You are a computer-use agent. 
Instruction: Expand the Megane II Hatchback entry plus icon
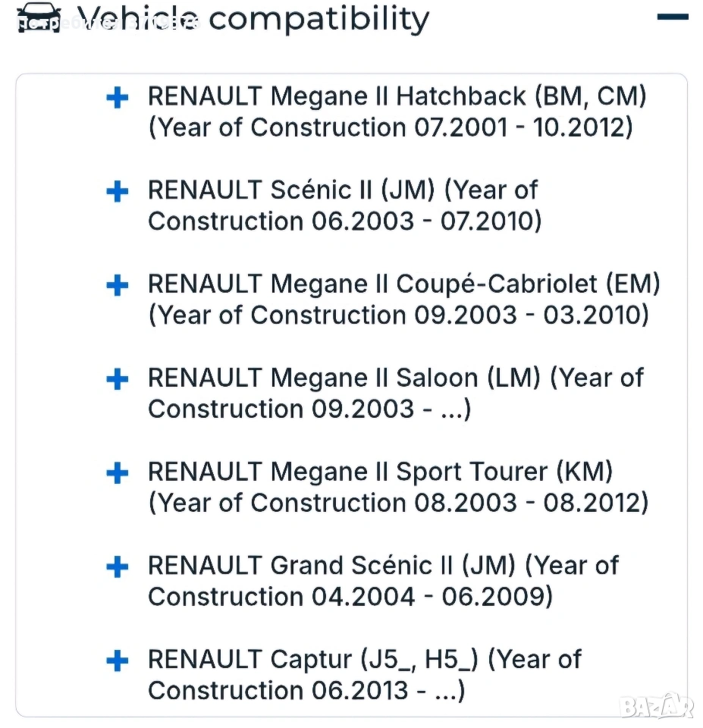[117, 98]
